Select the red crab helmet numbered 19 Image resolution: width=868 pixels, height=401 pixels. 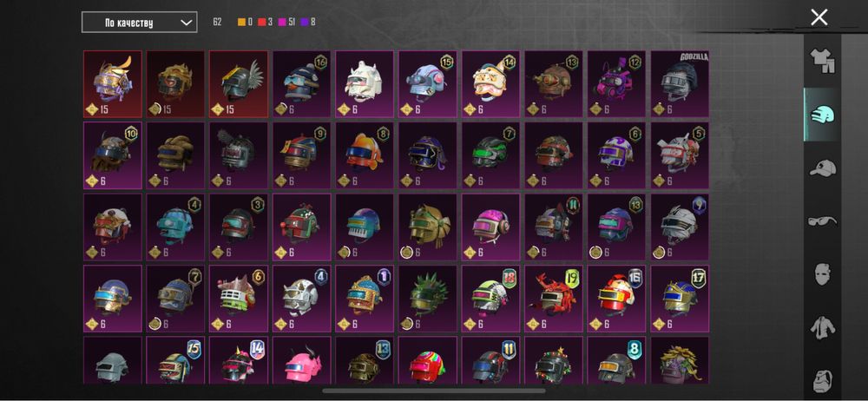(x=554, y=299)
